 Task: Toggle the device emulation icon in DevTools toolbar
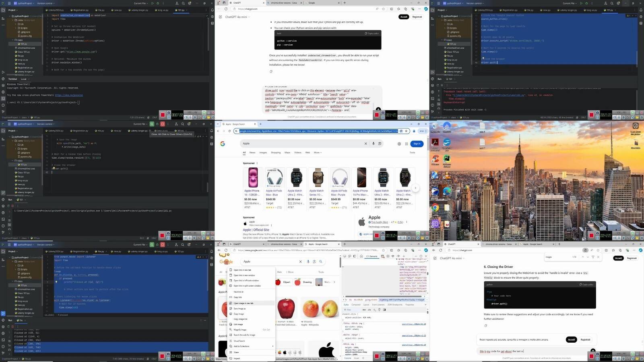349,256
